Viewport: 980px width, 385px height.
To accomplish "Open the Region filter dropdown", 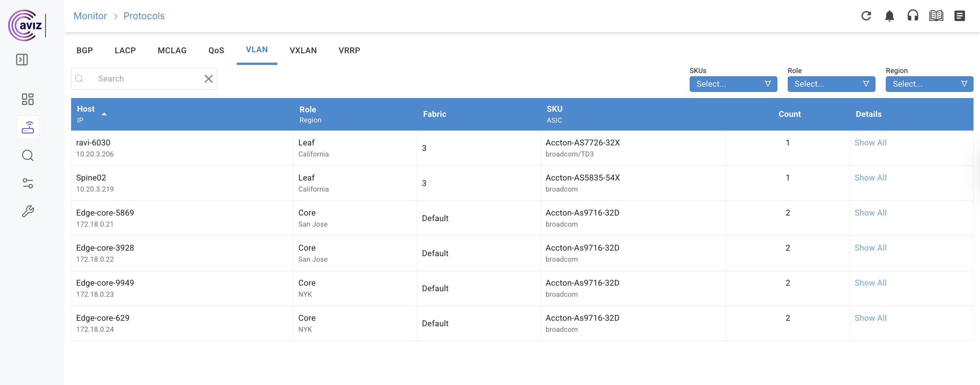I will click(x=929, y=84).
